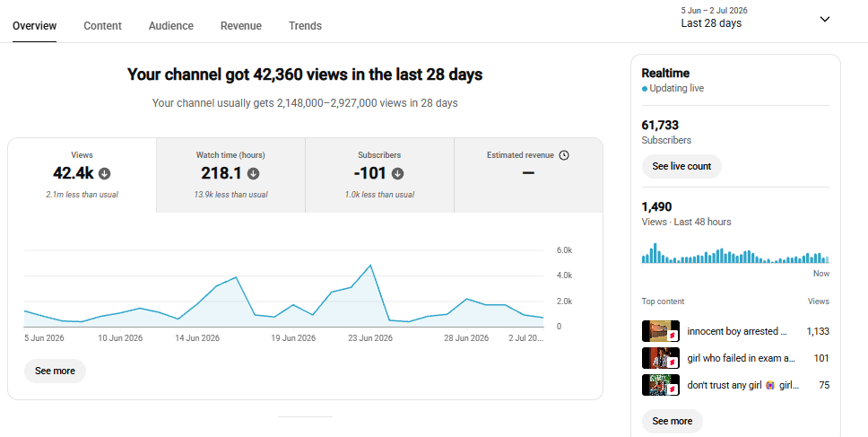Image resolution: width=868 pixels, height=437 pixels.
Task: Click the clock icon next to Estimated revenue
Action: pos(564,155)
